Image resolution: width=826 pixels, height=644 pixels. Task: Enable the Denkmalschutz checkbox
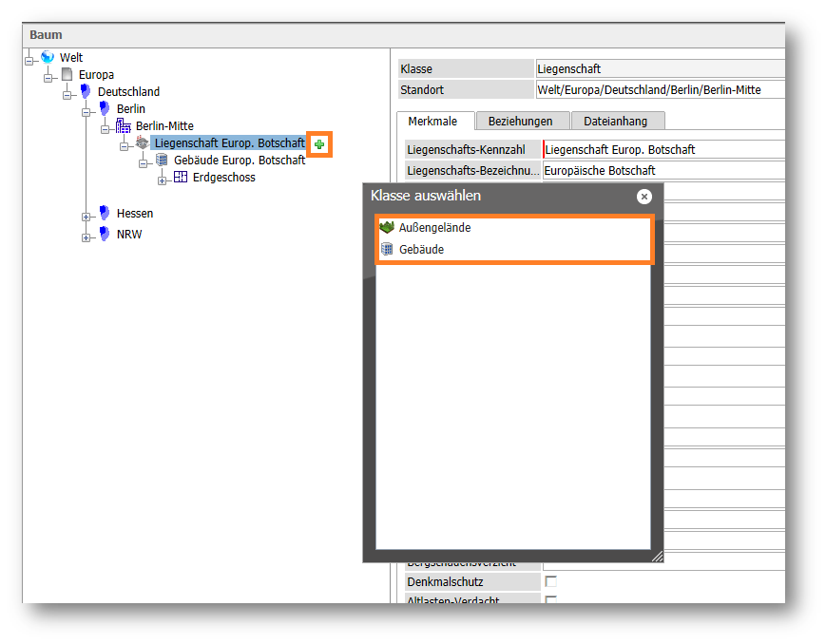point(551,581)
